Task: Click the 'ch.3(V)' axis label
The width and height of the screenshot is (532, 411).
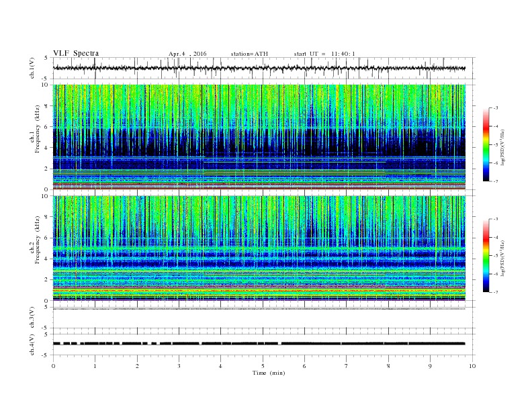Action: pyautogui.click(x=32, y=318)
